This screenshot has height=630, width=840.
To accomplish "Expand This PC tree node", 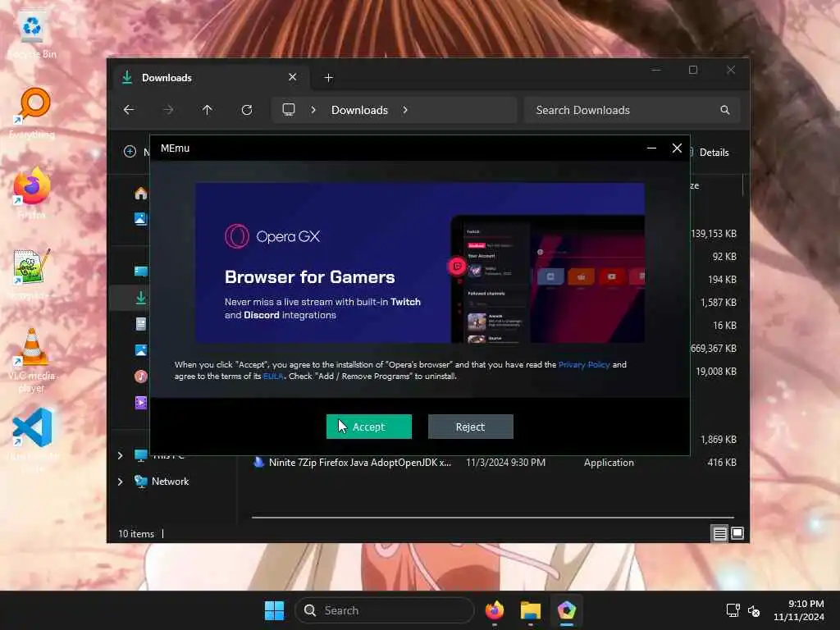I will (120, 455).
